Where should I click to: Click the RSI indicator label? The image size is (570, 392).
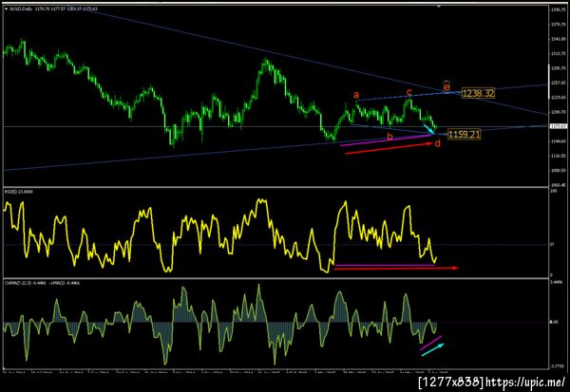pyautogui.click(x=19, y=192)
